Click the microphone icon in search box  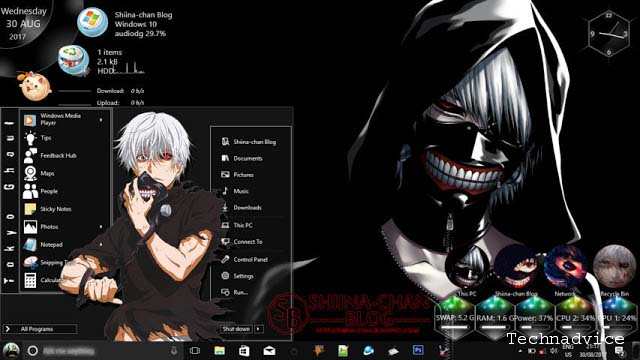[x=174, y=351]
